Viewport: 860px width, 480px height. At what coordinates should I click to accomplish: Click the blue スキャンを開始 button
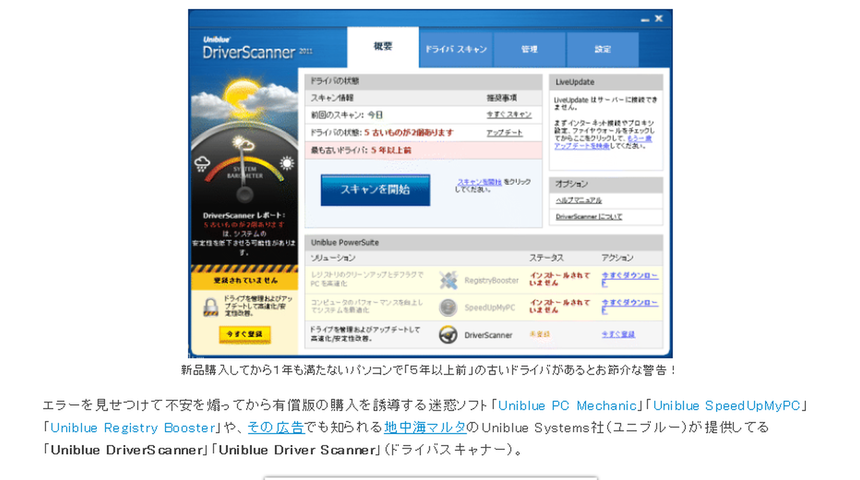click(x=375, y=190)
